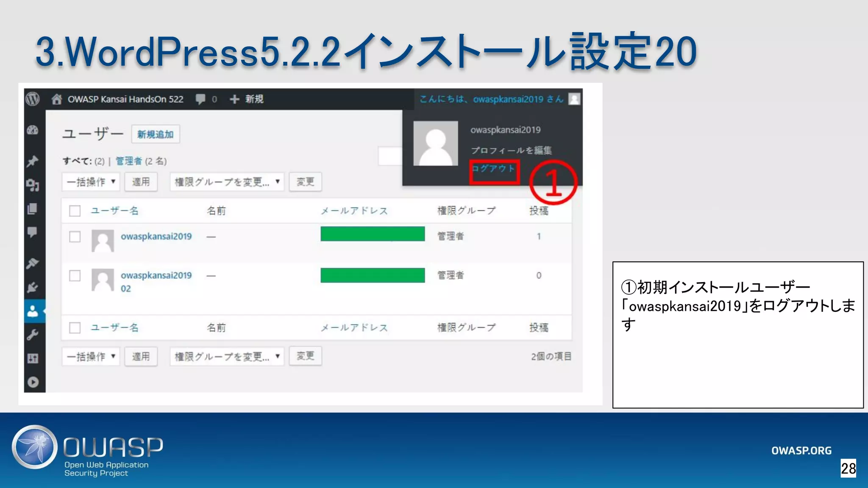The image size is (868, 488).
Task: Open Dashboard sidebar icon
Action: (x=33, y=130)
